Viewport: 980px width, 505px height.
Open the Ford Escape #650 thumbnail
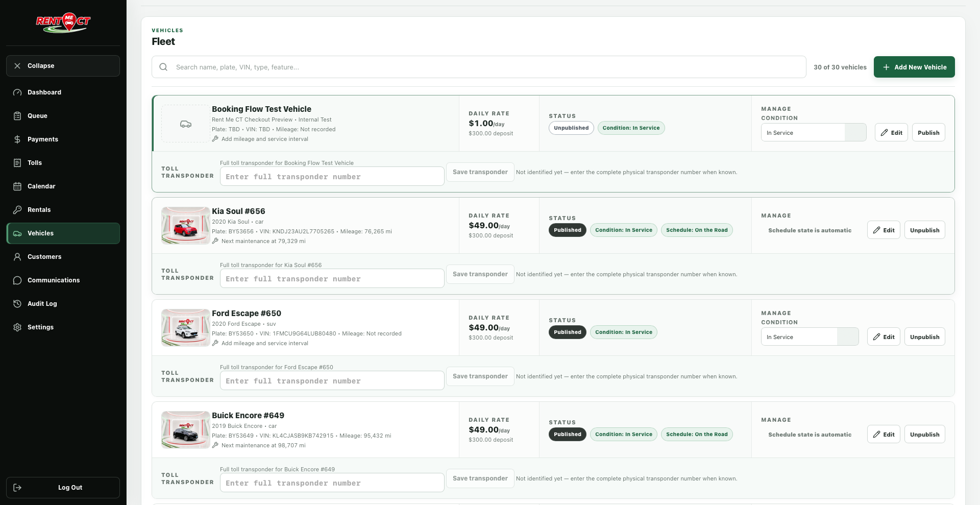[x=186, y=328]
